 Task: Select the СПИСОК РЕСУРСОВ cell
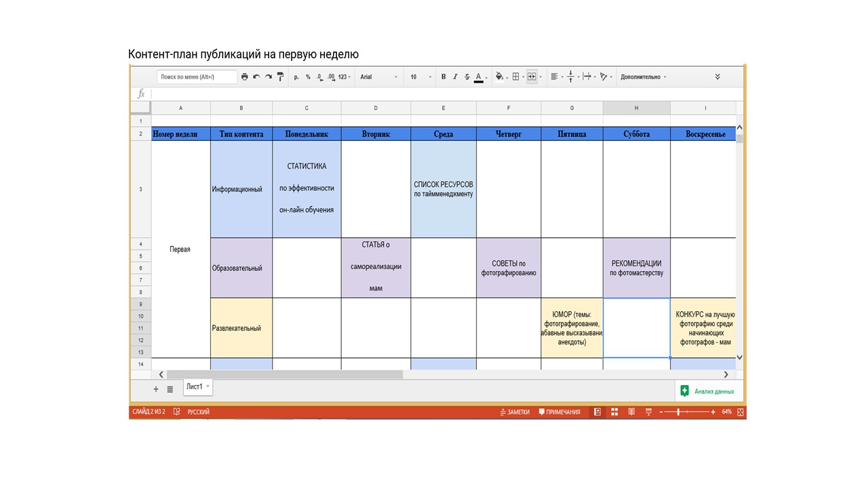pyautogui.click(x=443, y=189)
